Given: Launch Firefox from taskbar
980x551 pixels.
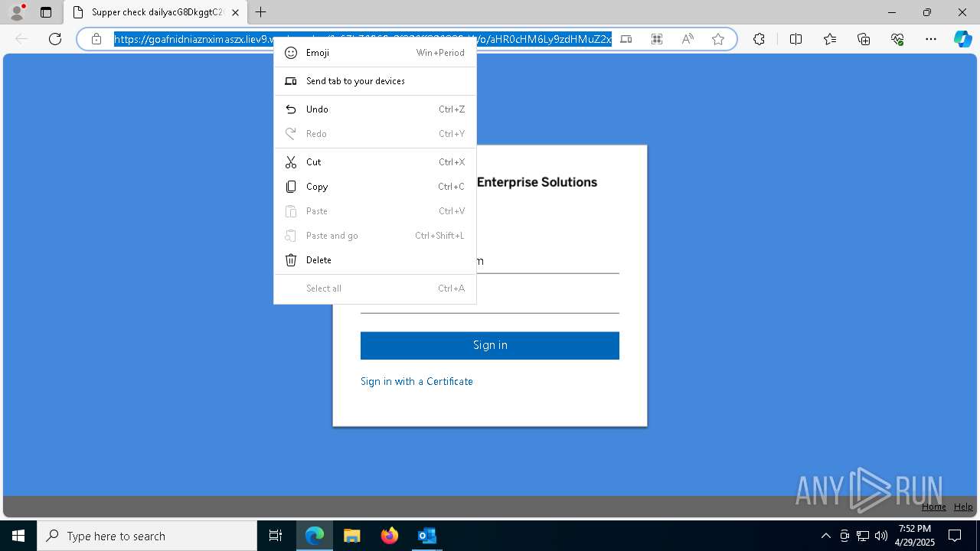Looking at the screenshot, I should click(390, 536).
